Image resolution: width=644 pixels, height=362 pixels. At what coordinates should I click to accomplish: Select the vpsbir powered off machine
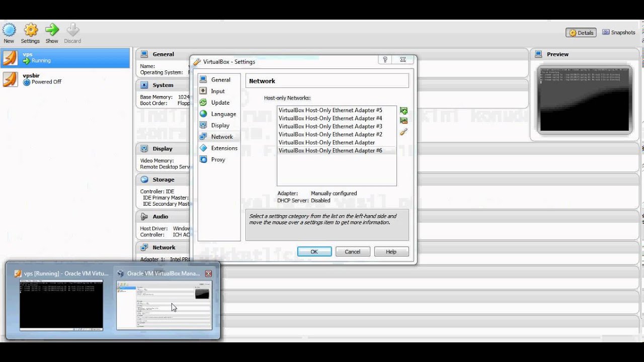(x=65, y=79)
